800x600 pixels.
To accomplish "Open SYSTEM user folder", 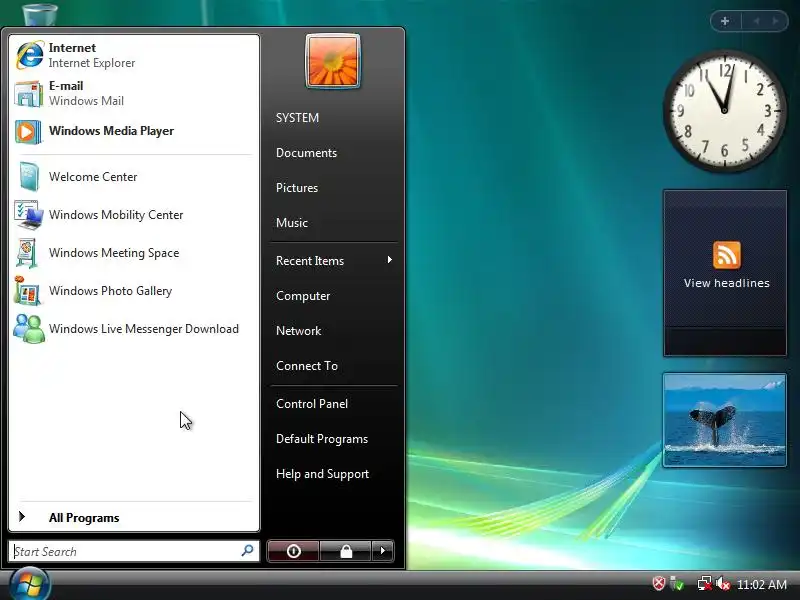I will [297, 118].
